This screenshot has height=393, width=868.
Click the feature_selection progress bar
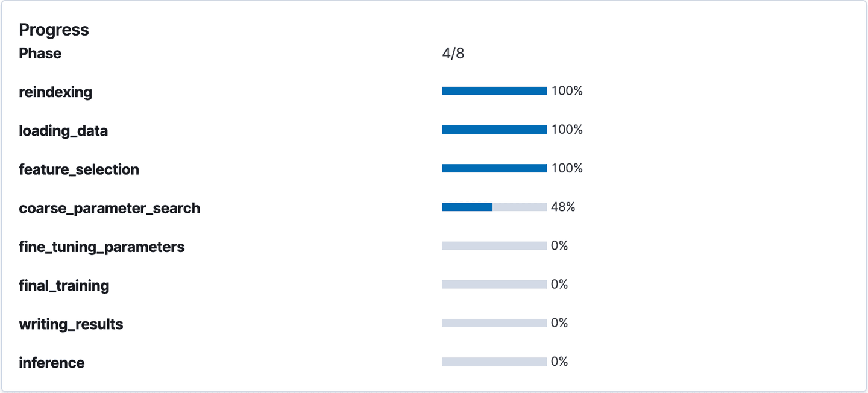coord(494,168)
